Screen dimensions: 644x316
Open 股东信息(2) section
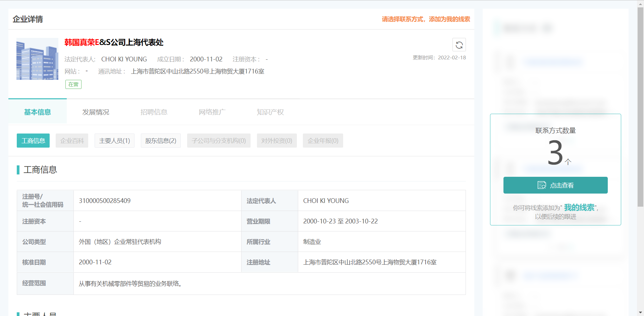pyautogui.click(x=161, y=141)
